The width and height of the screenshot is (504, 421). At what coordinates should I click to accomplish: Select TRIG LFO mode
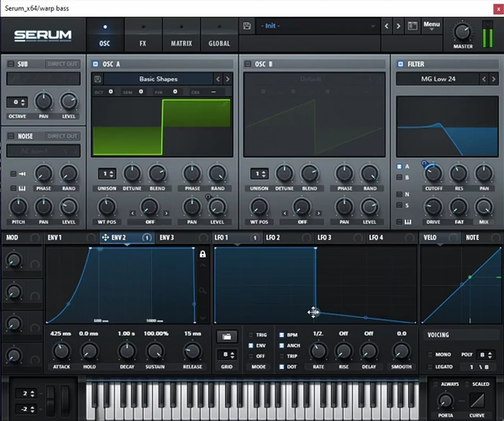point(251,335)
